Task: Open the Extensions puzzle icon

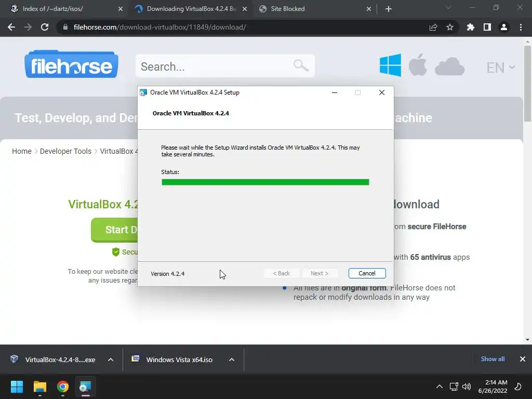Action: [x=470, y=27]
